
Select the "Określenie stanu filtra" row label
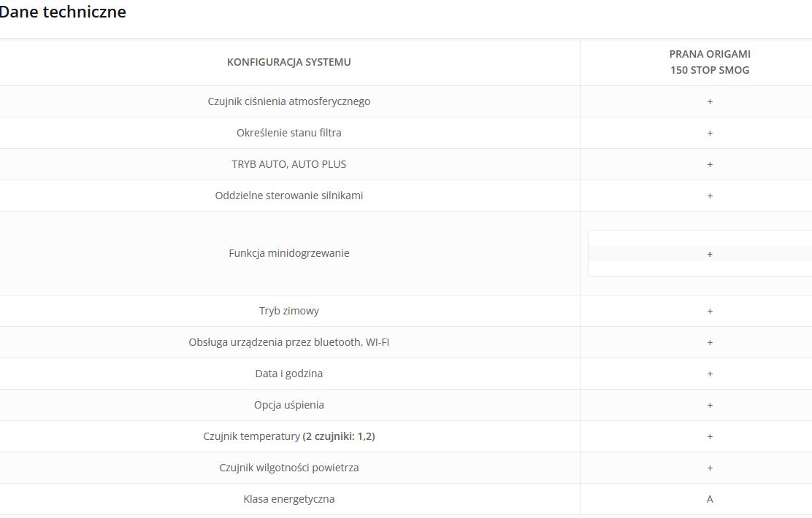click(x=289, y=133)
